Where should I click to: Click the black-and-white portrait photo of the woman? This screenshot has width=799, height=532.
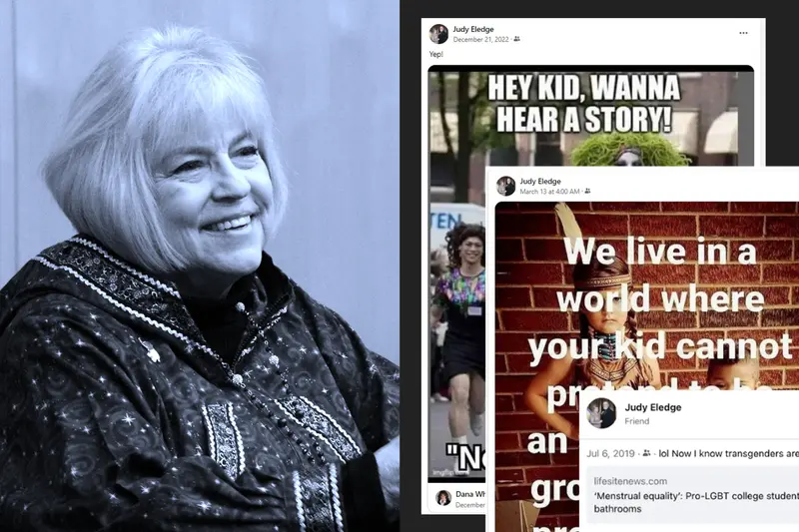pos(200,266)
